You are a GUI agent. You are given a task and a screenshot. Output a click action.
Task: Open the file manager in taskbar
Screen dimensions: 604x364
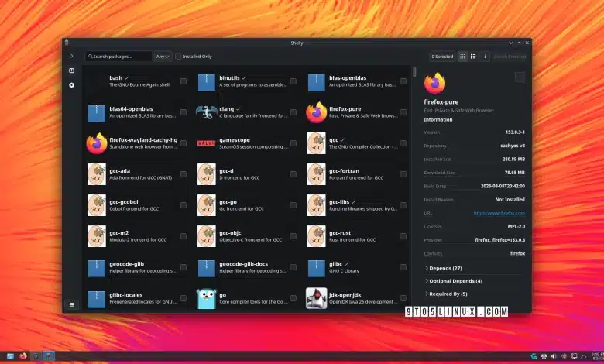pos(10,356)
